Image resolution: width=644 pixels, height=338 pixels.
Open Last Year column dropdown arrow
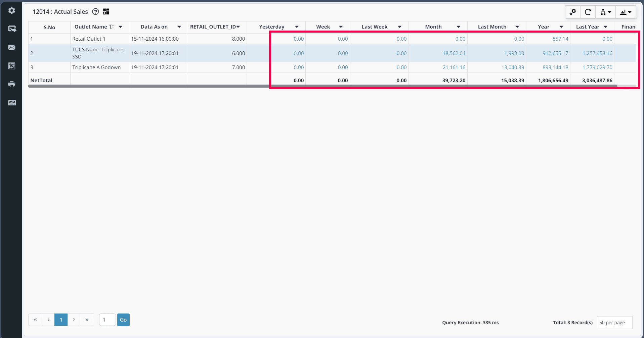(605, 27)
